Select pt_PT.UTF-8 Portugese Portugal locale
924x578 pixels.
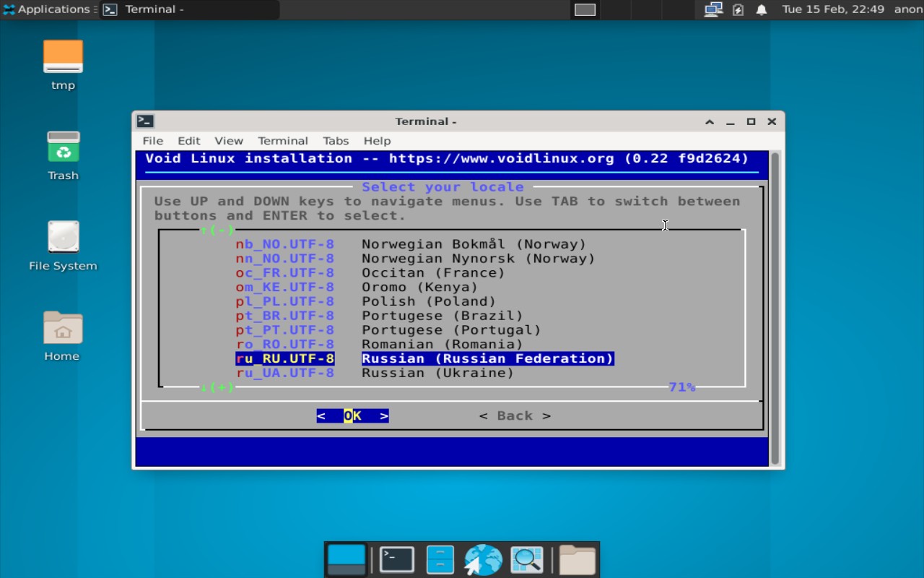click(388, 330)
